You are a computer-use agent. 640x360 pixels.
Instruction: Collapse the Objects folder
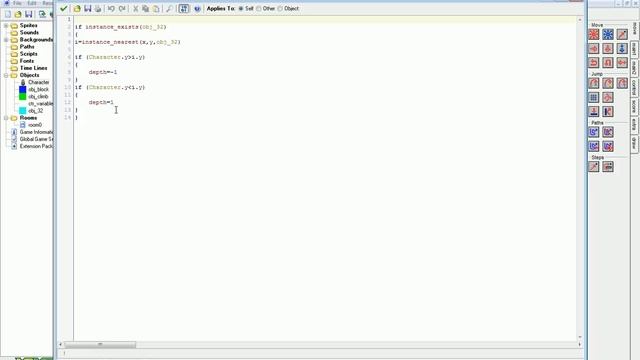6,75
